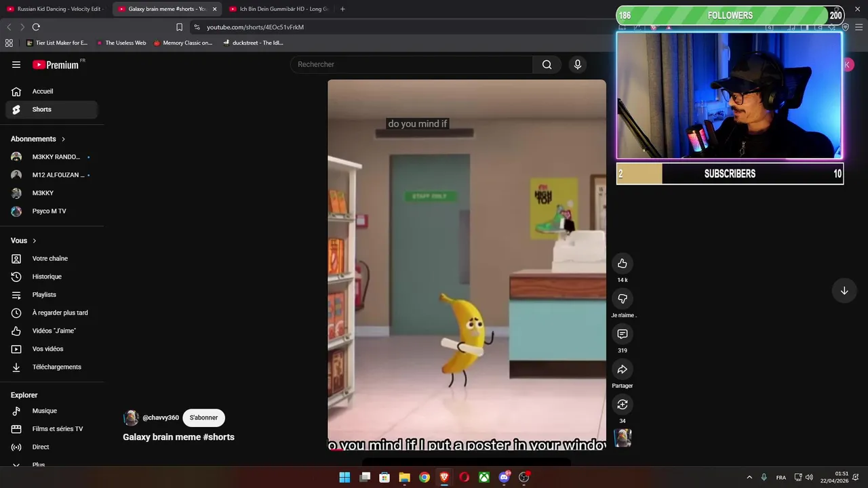Open Playlists in sidebar

pos(52,295)
